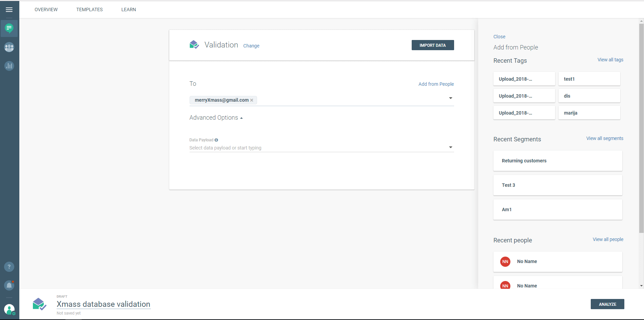Open the To recipients dropdown arrow
The image size is (644, 320).
[x=451, y=98]
